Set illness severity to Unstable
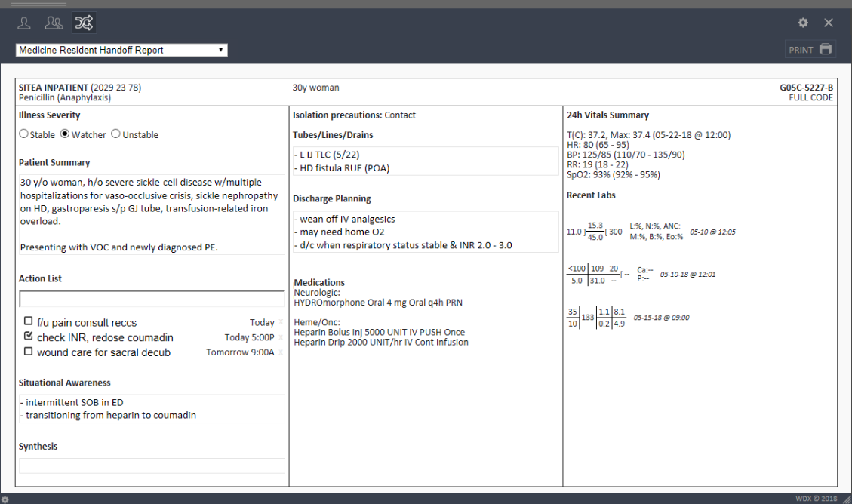852x504 pixels. point(115,134)
